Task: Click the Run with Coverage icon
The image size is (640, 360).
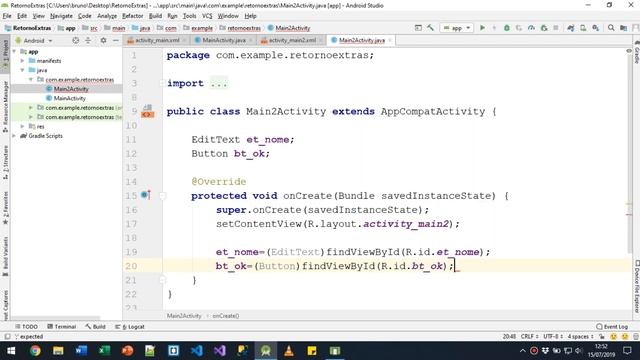Action: (519, 28)
